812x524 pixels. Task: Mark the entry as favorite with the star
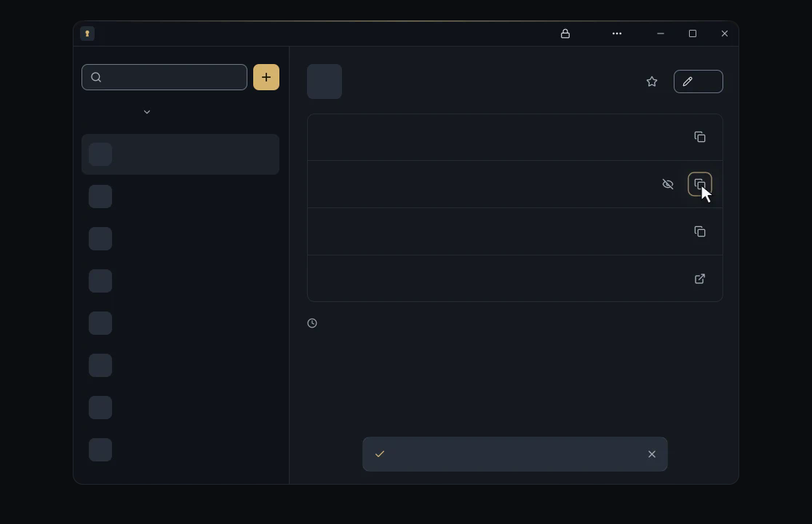(x=652, y=82)
